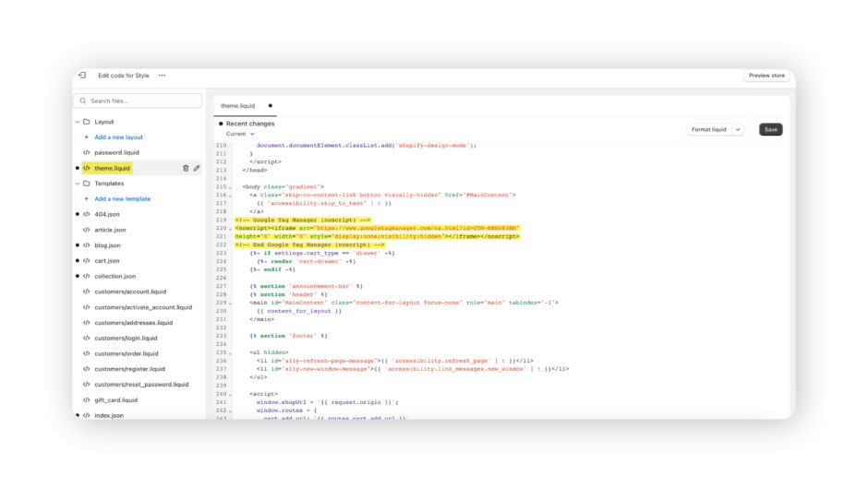Fold the script block at line 240
Image resolution: width=868 pixels, height=488 pixels.
(231, 395)
